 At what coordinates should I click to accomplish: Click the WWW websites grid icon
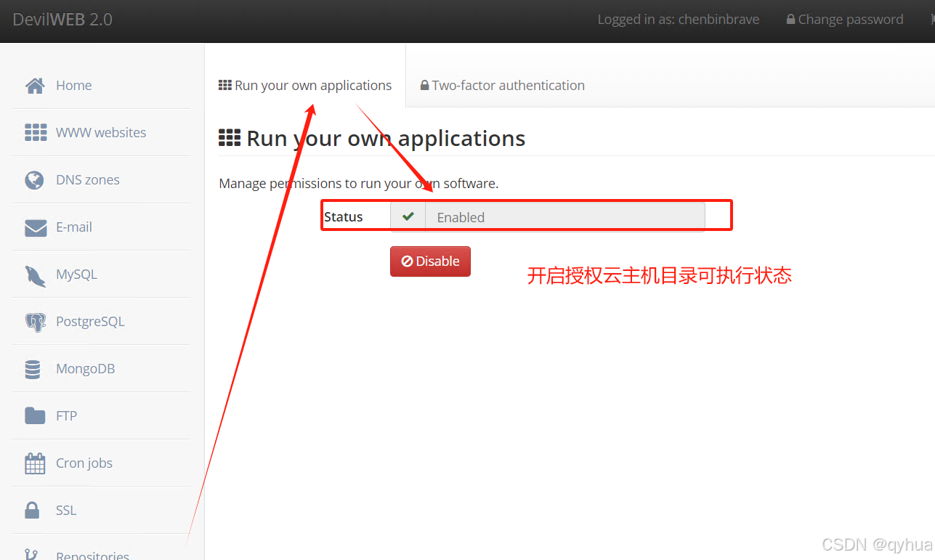pyautogui.click(x=35, y=133)
